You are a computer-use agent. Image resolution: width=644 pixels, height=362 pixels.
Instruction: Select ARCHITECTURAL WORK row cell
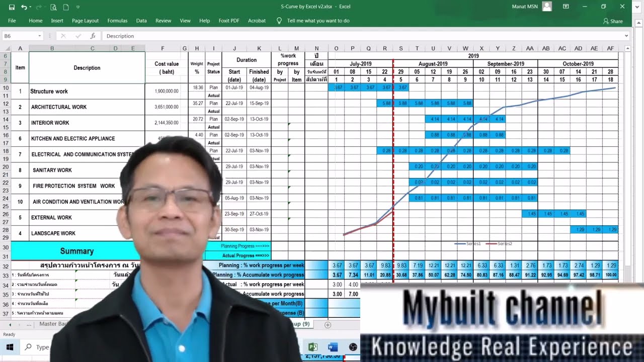[87, 107]
